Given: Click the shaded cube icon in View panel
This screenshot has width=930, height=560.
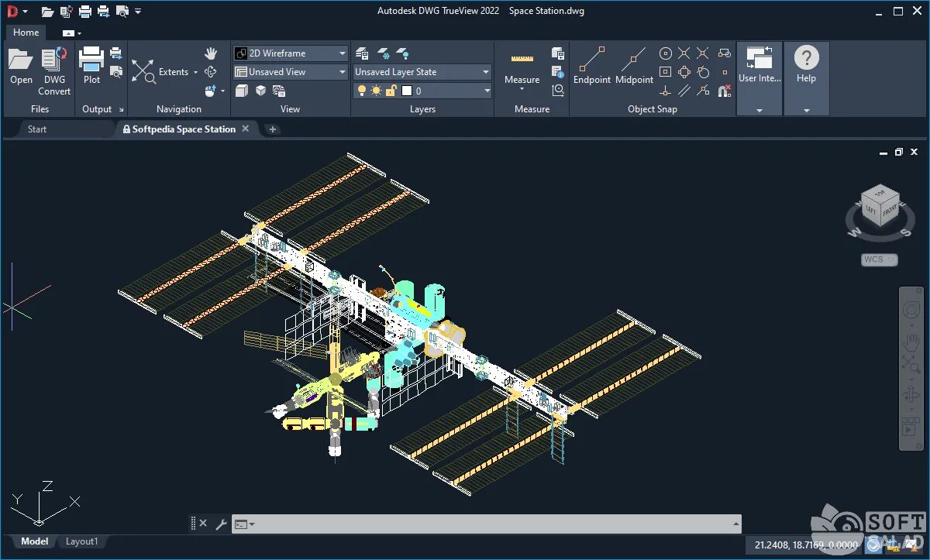Looking at the screenshot, I should (x=260, y=91).
